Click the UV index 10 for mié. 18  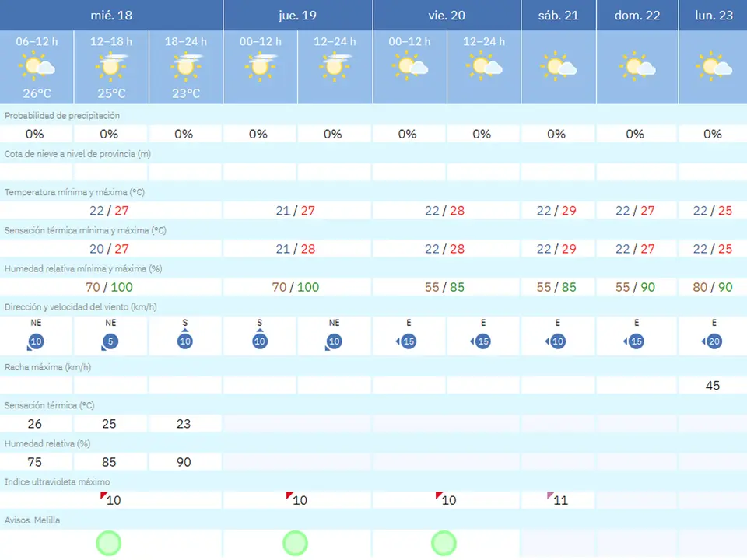[x=110, y=499]
